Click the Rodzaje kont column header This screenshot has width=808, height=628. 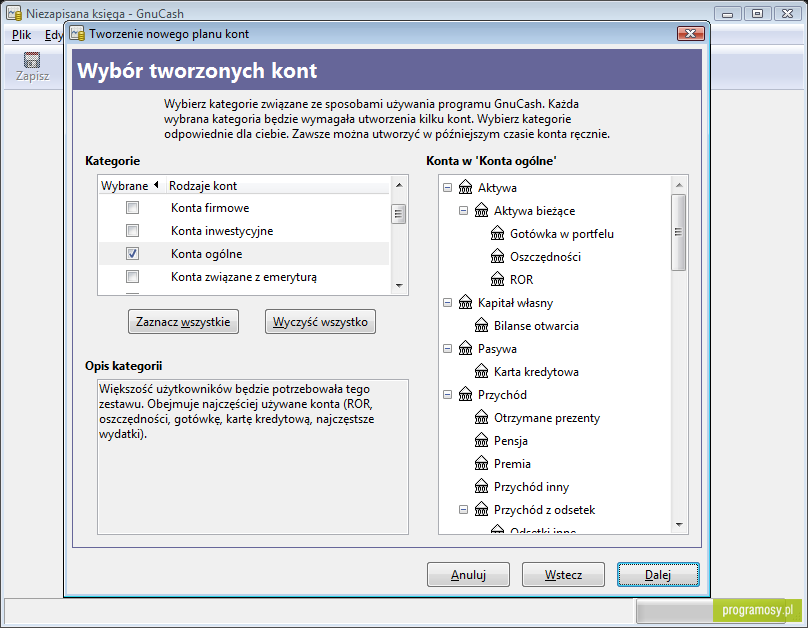(x=277, y=185)
